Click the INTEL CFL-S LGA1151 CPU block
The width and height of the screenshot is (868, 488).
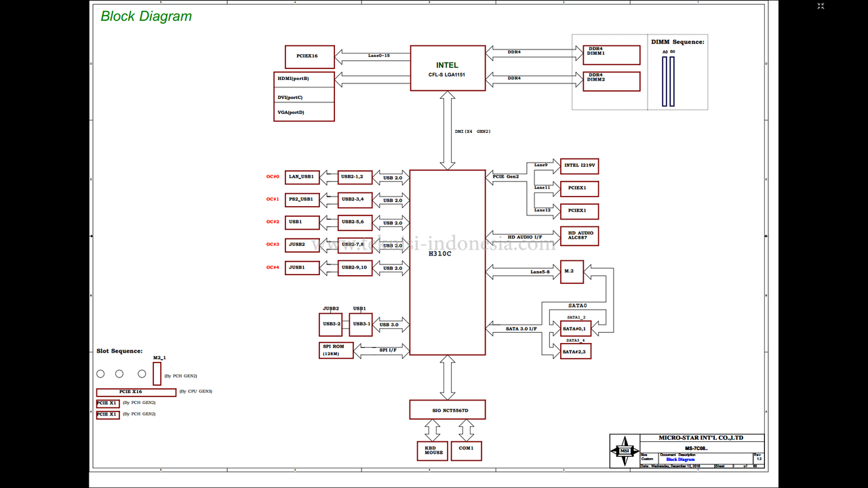pos(448,68)
